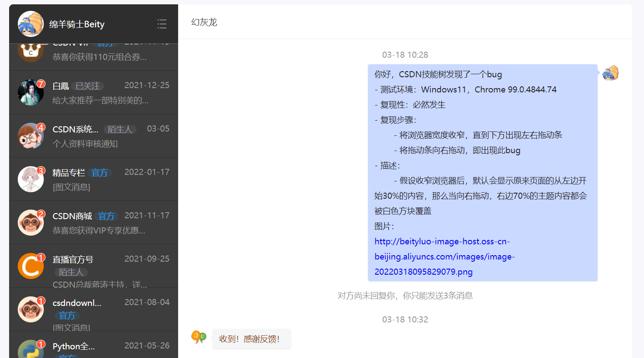This screenshot has width=644, height=358.
Task: Open the 个人资料审核通知 message preview
Action: coord(85,144)
